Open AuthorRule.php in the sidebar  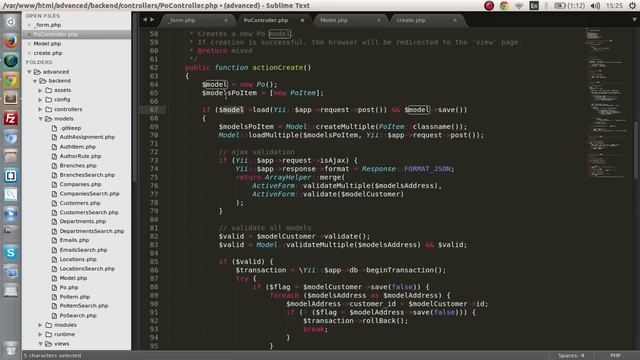click(80, 156)
